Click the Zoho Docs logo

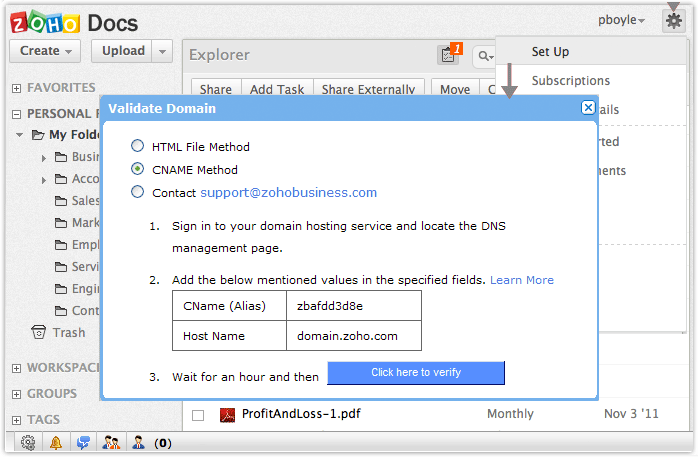[74, 23]
